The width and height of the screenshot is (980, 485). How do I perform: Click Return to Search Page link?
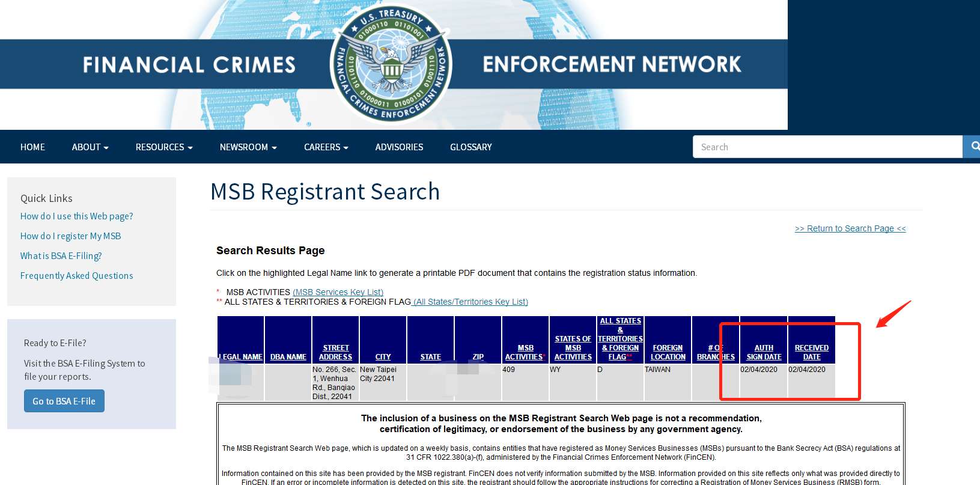click(850, 228)
